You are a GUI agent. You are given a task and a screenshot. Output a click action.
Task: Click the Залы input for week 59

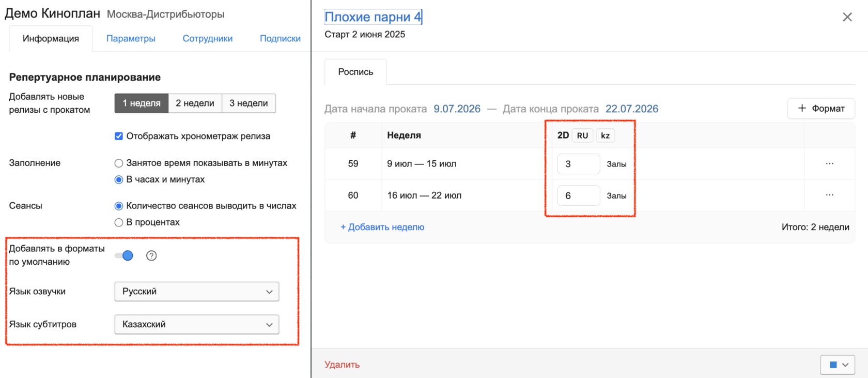tap(579, 164)
